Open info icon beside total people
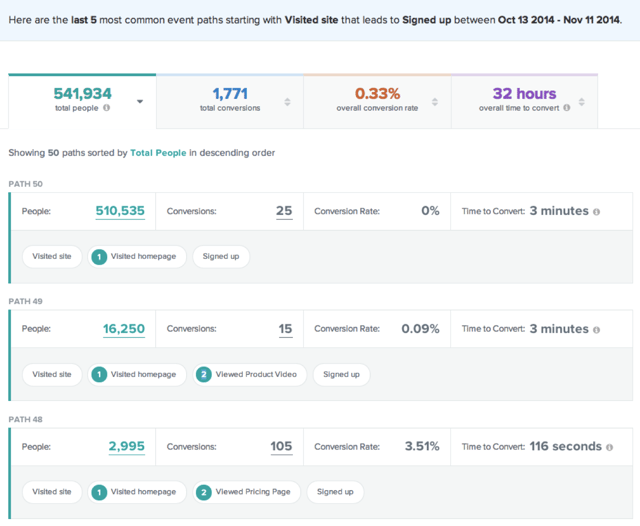The width and height of the screenshot is (640, 526). [x=107, y=108]
